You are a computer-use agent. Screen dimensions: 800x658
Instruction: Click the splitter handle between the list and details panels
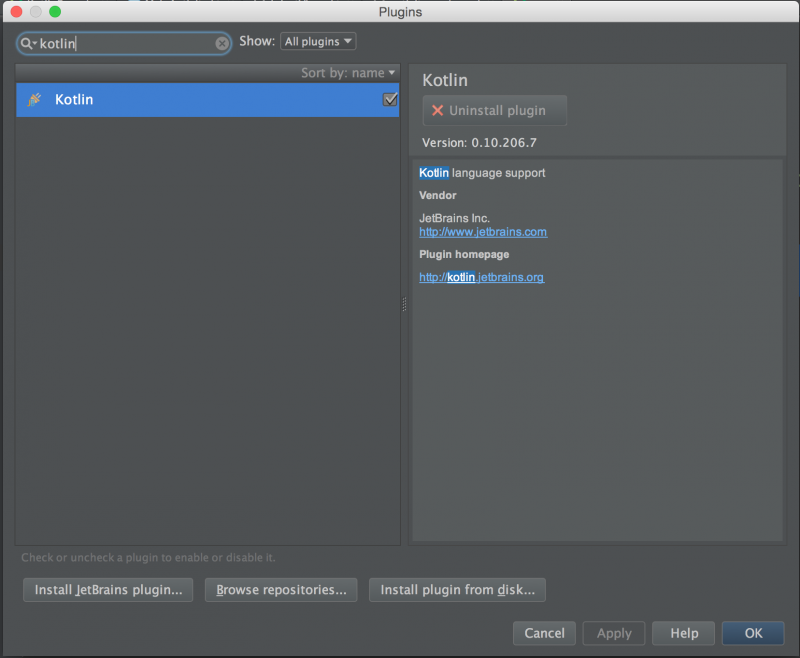404,304
